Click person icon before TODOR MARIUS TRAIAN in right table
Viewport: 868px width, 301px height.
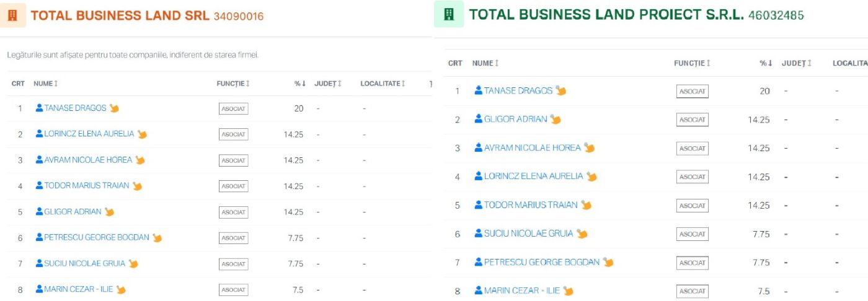pyautogui.click(x=478, y=205)
